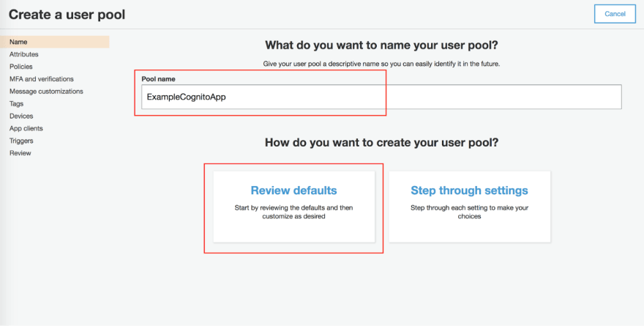Image resolution: width=644 pixels, height=326 pixels.
Task: Open the Policies step
Action: click(21, 67)
